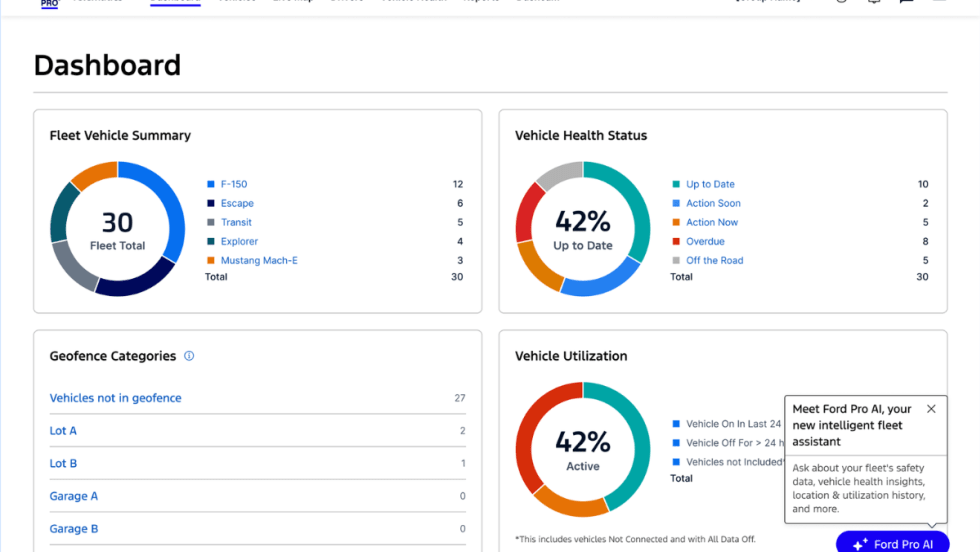Open the Garage A geofence
The image size is (980, 552).
(74, 496)
